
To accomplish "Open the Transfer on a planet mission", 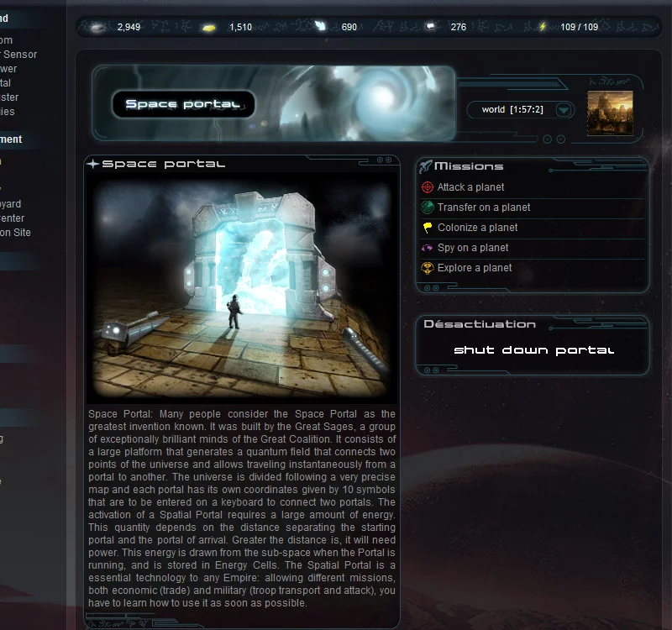I will (x=484, y=207).
